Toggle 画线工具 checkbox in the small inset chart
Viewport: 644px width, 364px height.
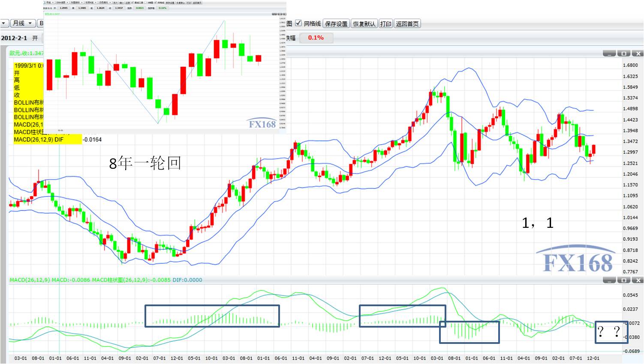pos(133,3)
